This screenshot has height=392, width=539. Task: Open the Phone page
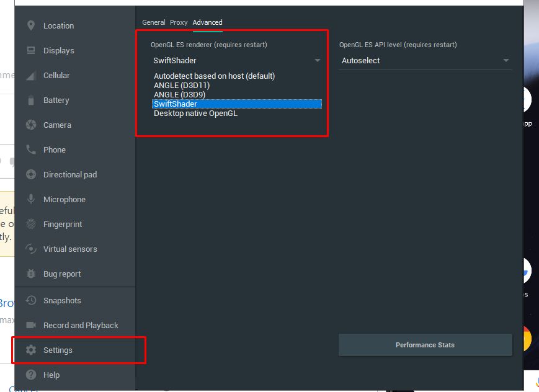75,149
